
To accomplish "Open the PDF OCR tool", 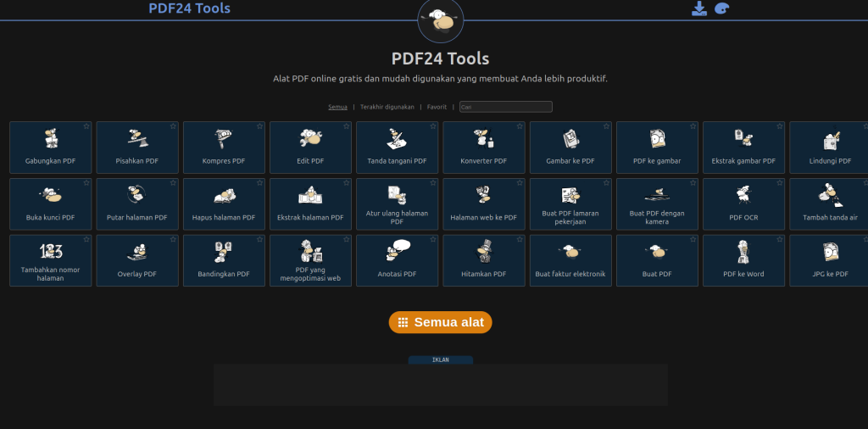I will (x=743, y=203).
